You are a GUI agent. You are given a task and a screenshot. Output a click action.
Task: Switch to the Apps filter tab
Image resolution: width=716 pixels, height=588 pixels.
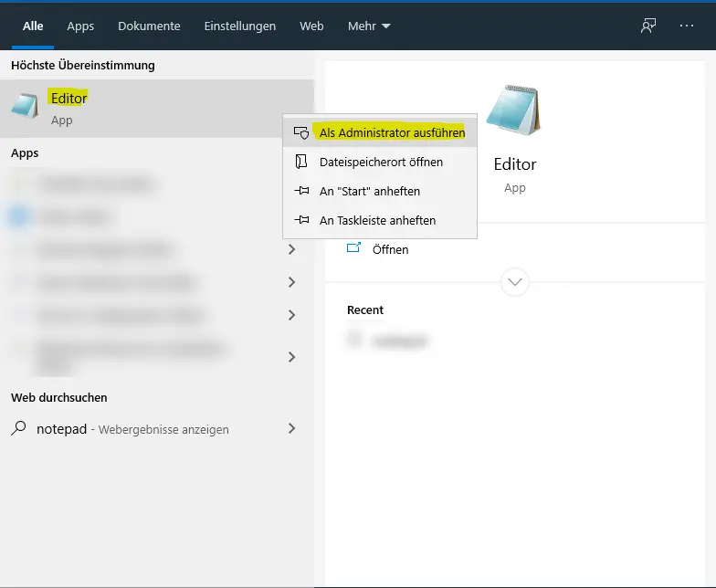click(x=80, y=26)
